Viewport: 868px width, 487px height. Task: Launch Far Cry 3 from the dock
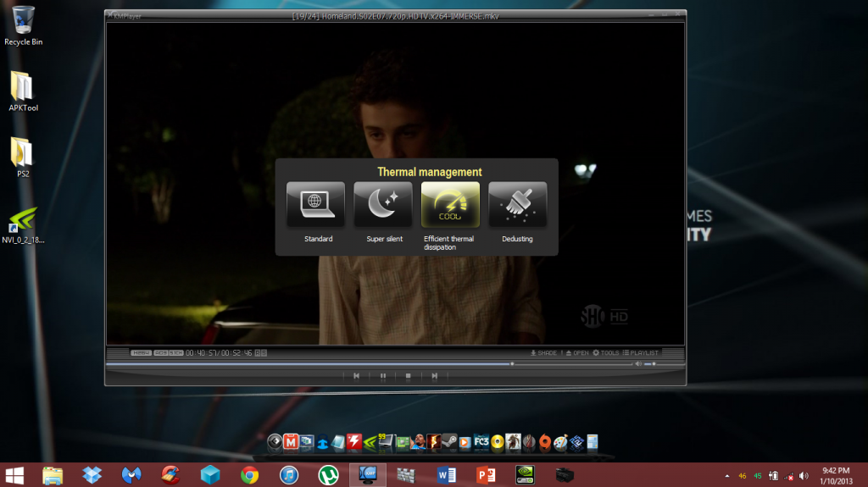click(x=481, y=441)
